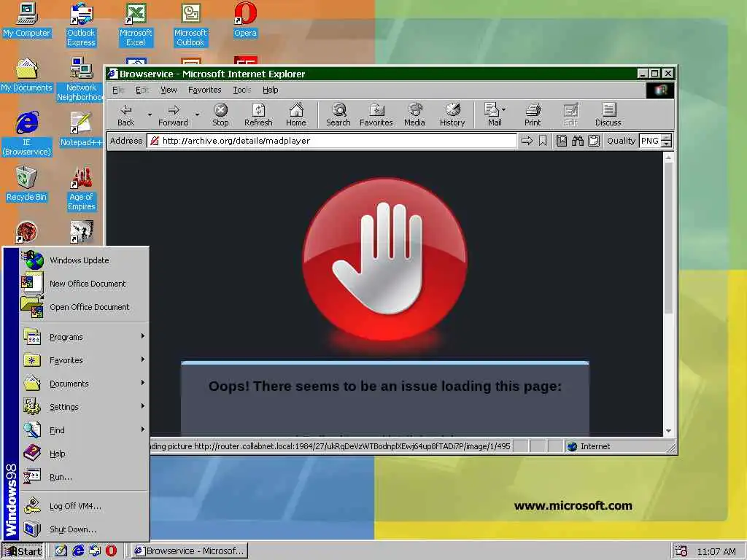Open Forward button history dropdown arrow
The height and width of the screenshot is (560, 747).
click(197, 114)
